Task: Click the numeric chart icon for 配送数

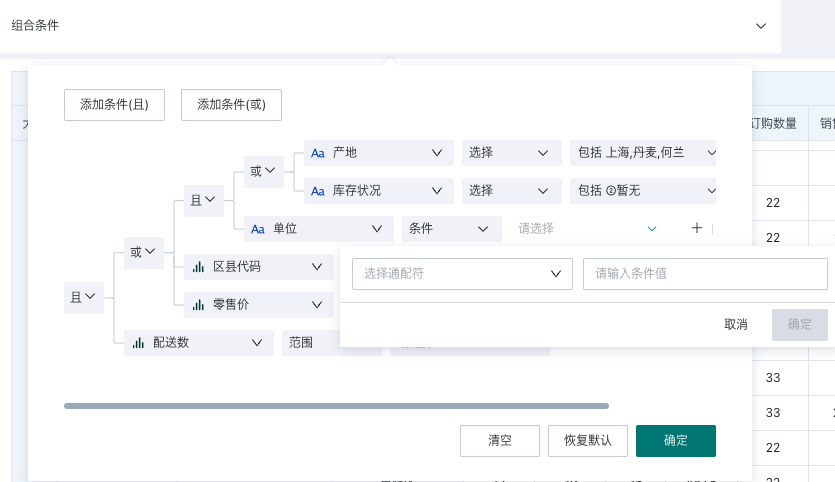Action: 139,342
